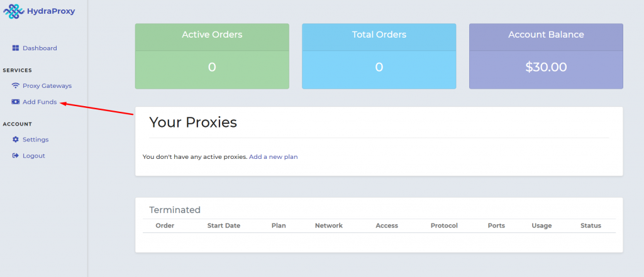
Task: Click the HydraProxy knot logo icon
Action: [x=13, y=11]
